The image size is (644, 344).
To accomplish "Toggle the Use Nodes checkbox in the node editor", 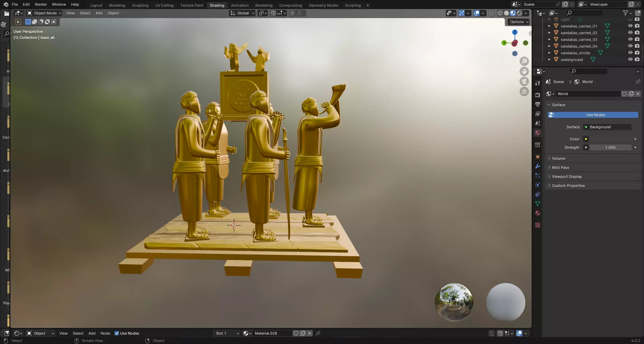I will 117,333.
